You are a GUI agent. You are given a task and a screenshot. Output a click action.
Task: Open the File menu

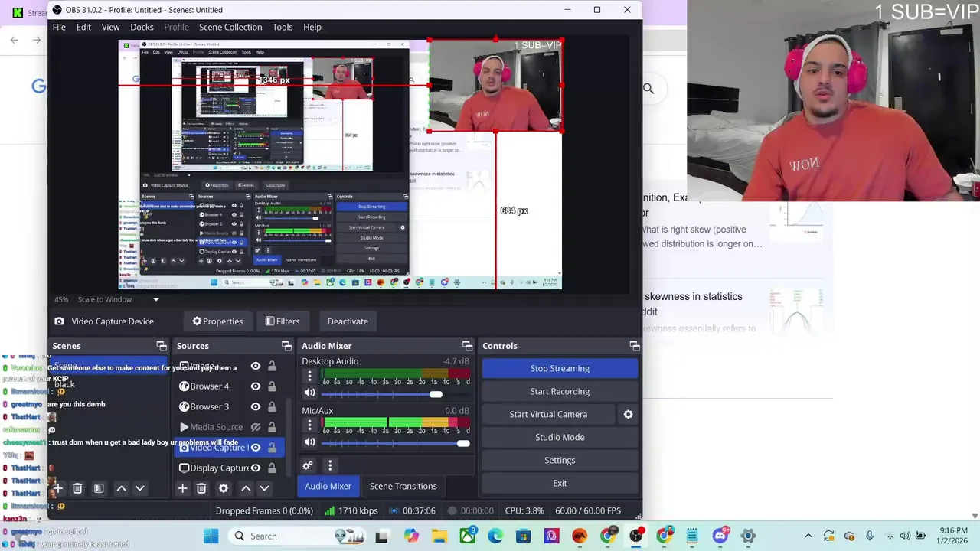pyautogui.click(x=59, y=27)
